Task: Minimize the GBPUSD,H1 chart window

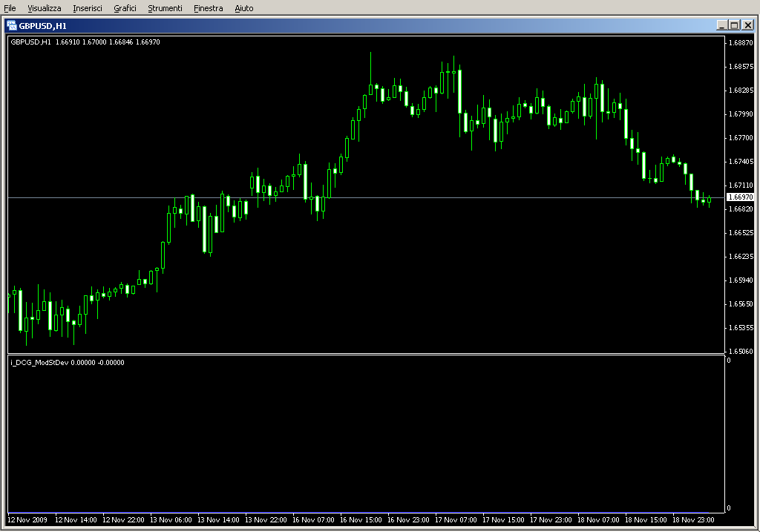Action: tap(721, 25)
